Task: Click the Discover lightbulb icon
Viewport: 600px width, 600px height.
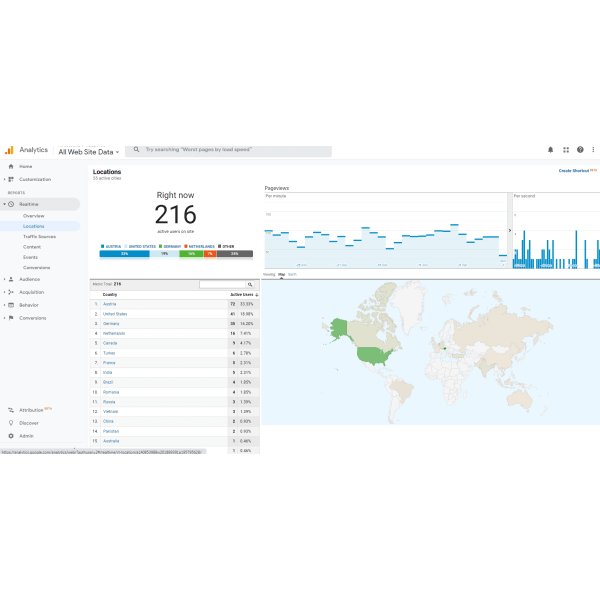Action: 11,423
